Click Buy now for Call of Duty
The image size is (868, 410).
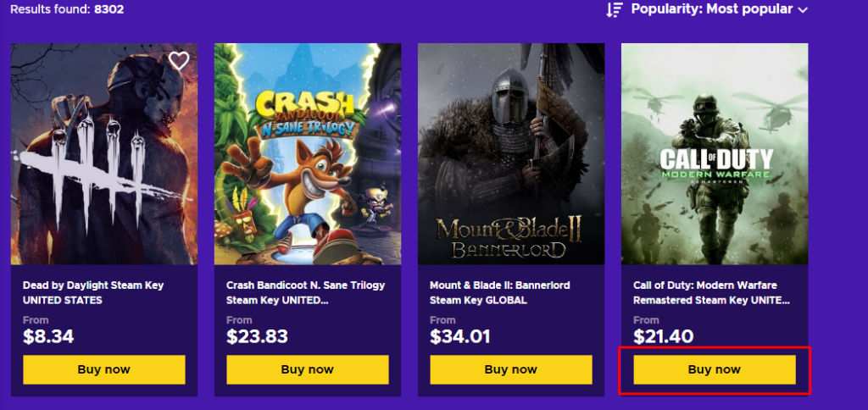[715, 369]
